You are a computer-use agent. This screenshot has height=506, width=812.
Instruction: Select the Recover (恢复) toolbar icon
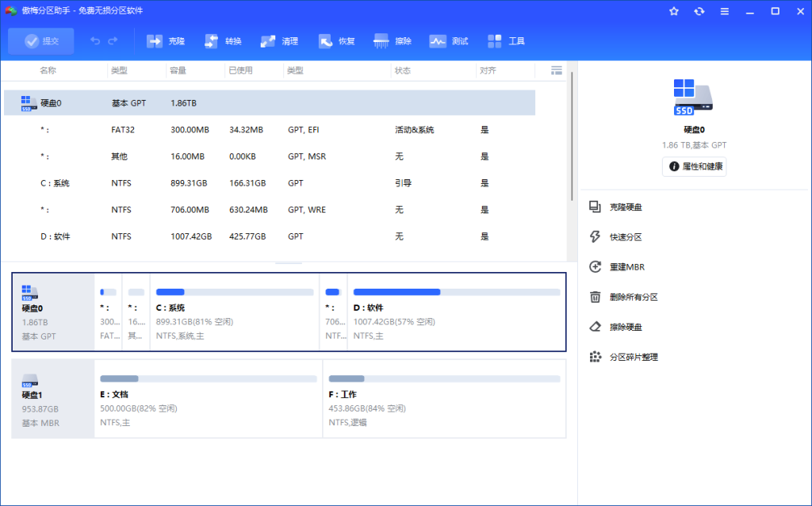click(x=326, y=41)
